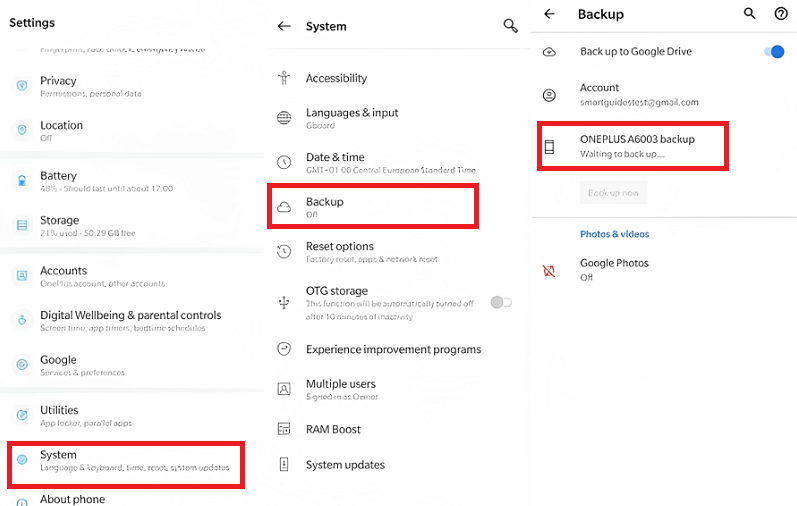Tap the globe icon for Languages & input
The image size is (797, 506).
tap(284, 118)
